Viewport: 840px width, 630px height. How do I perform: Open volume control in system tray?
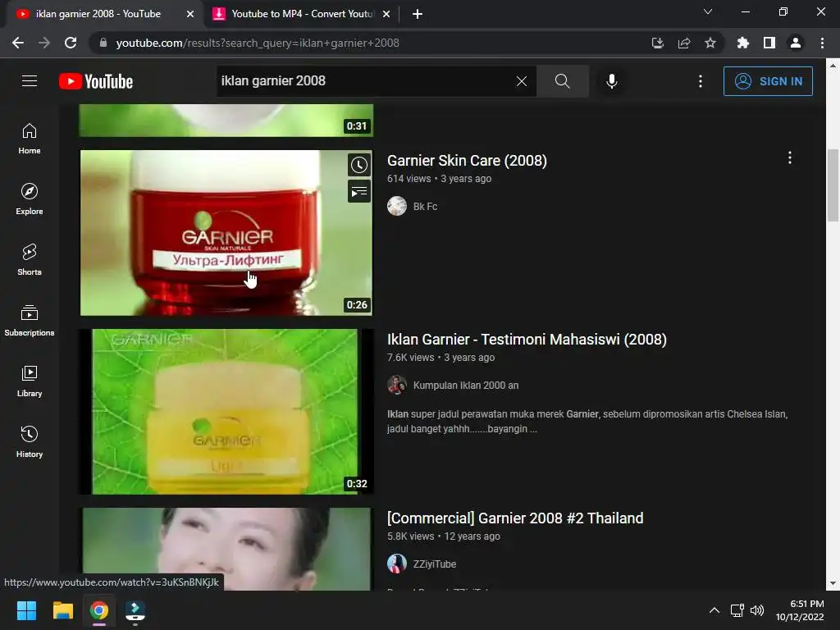point(757,610)
